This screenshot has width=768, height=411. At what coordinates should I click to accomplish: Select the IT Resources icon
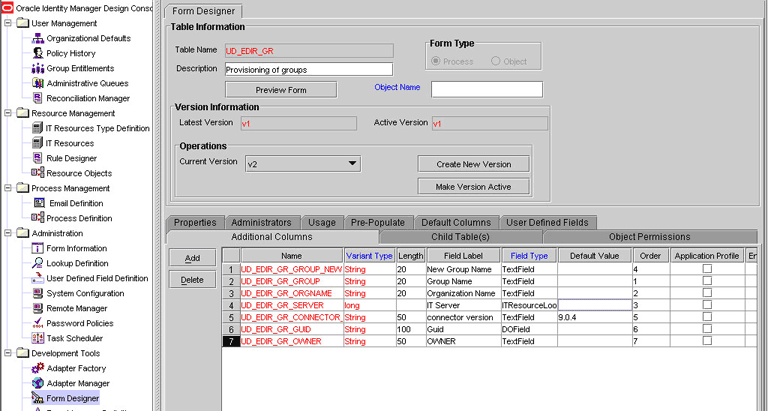click(x=38, y=143)
